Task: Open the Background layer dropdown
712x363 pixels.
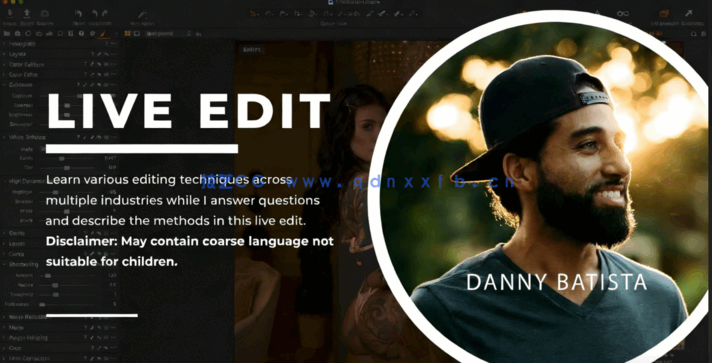Action: click(x=168, y=33)
